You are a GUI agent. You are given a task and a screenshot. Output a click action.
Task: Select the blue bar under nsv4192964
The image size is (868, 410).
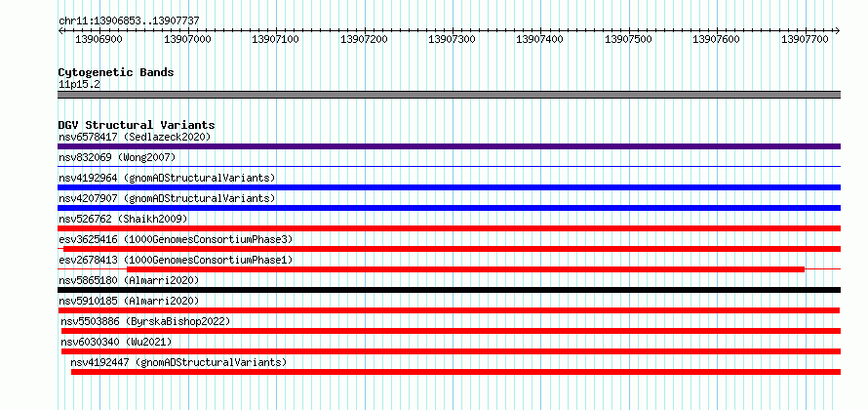coord(449,187)
